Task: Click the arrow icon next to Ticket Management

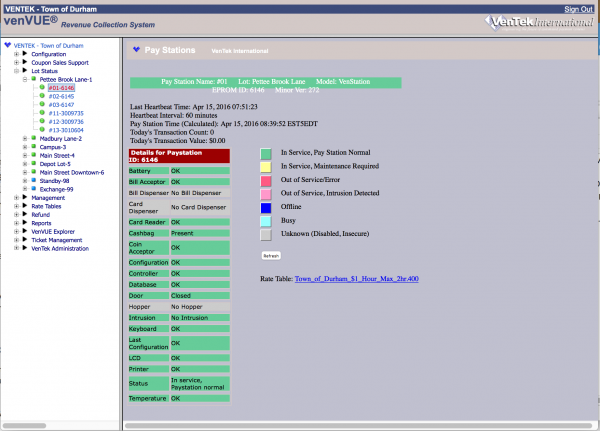Action: (25, 239)
